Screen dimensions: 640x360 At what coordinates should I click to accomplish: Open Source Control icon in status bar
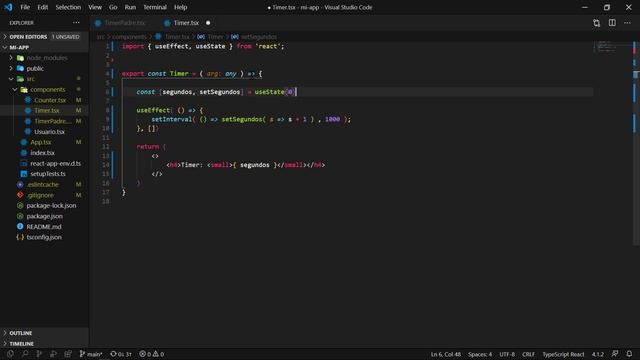pyautogui.click(x=39, y=354)
